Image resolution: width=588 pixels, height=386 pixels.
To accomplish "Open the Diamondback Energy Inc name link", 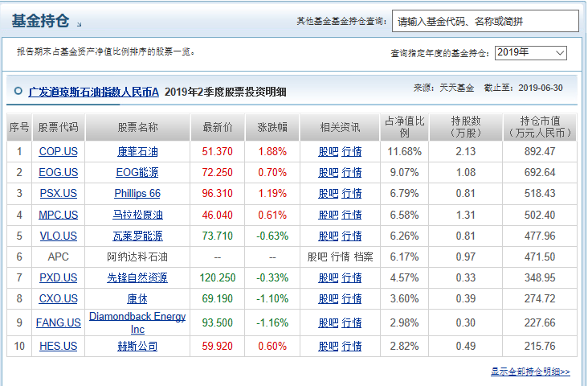I will click(x=137, y=323).
